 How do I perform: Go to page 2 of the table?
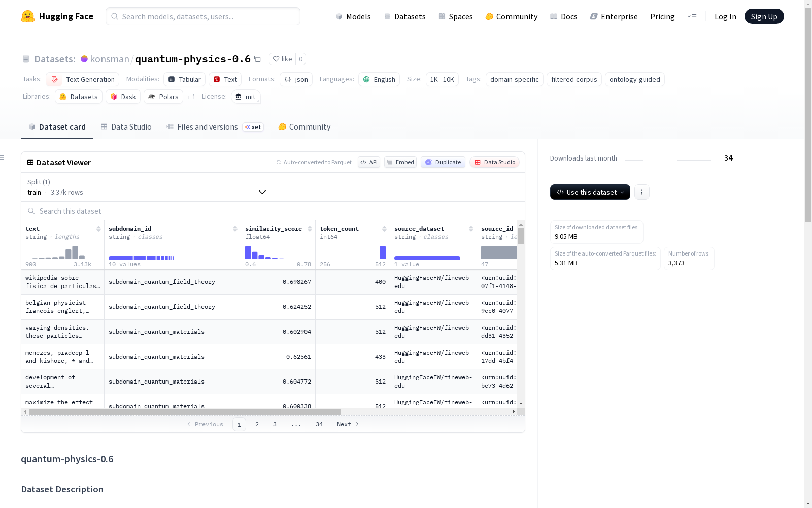(x=257, y=424)
